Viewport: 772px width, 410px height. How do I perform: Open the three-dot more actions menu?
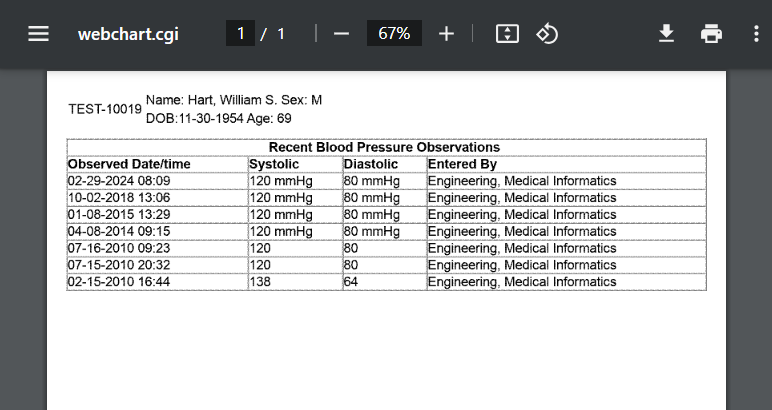click(755, 34)
